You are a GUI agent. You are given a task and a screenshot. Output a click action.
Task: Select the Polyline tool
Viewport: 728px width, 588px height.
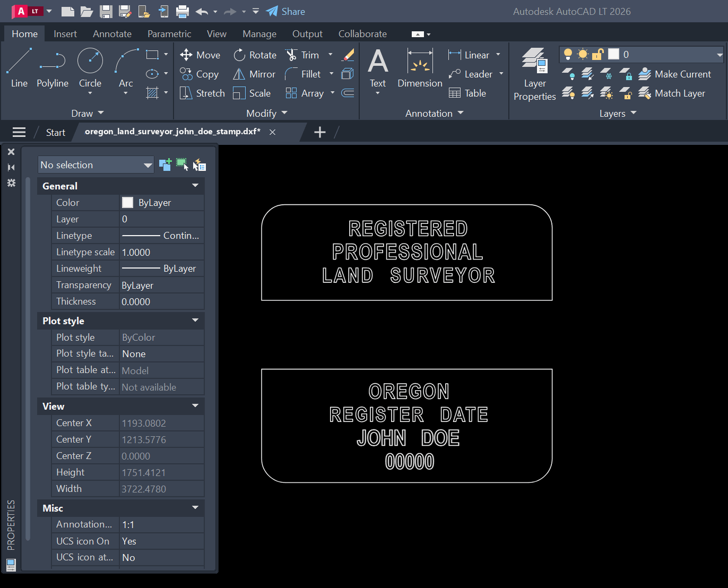tap(53, 68)
